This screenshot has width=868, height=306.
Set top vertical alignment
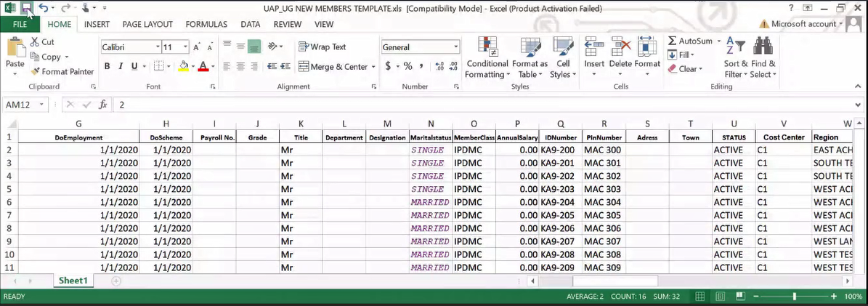click(227, 47)
